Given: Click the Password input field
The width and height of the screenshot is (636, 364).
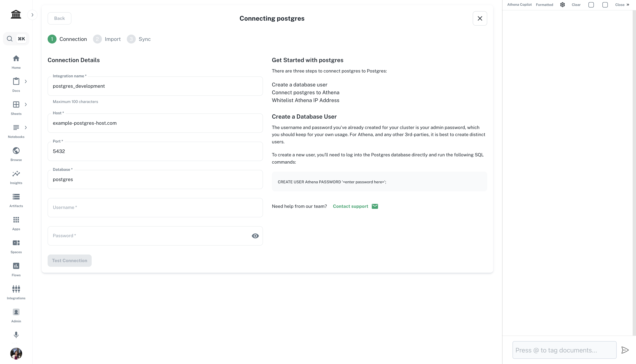Looking at the screenshot, I should pos(155,236).
